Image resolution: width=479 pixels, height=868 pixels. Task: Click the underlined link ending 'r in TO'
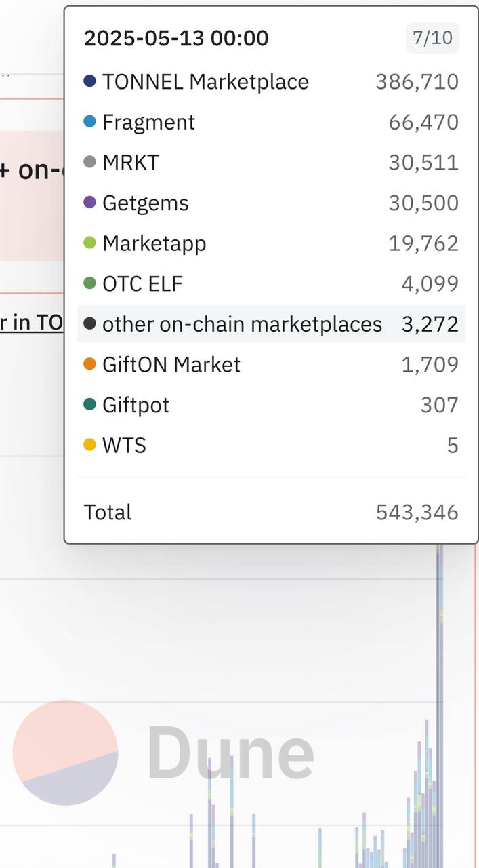(x=31, y=323)
